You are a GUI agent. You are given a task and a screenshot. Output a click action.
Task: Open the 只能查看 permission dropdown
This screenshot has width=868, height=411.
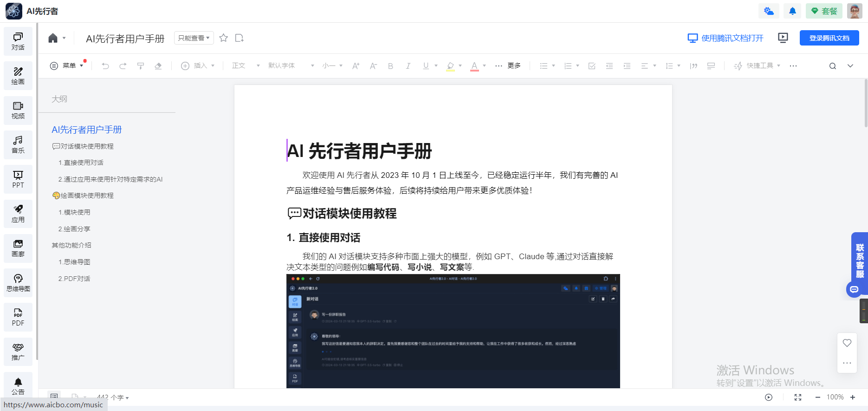[194, 38]
